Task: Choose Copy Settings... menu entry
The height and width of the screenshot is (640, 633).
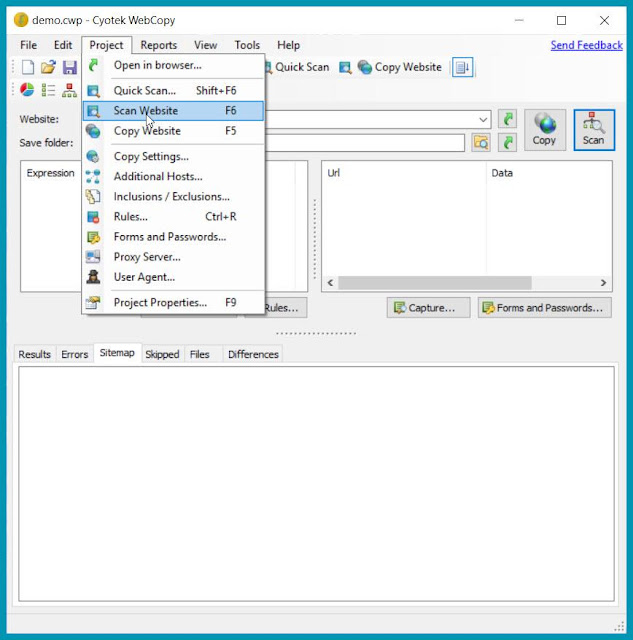Action: 173,156
